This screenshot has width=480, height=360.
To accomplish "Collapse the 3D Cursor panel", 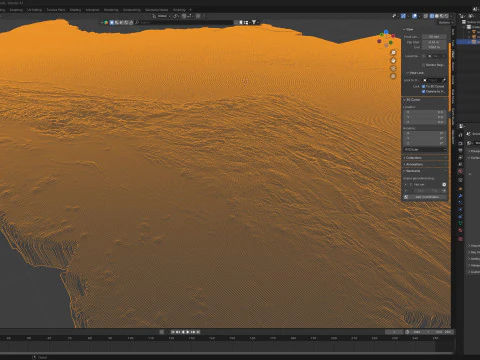I will coord(412,100).
